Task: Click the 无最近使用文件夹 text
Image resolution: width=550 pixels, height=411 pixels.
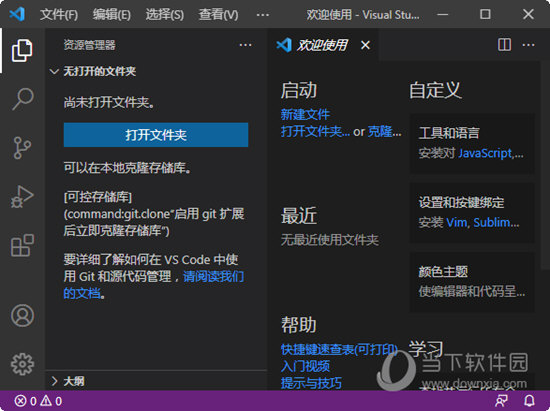Action: [x=330, y=240]
